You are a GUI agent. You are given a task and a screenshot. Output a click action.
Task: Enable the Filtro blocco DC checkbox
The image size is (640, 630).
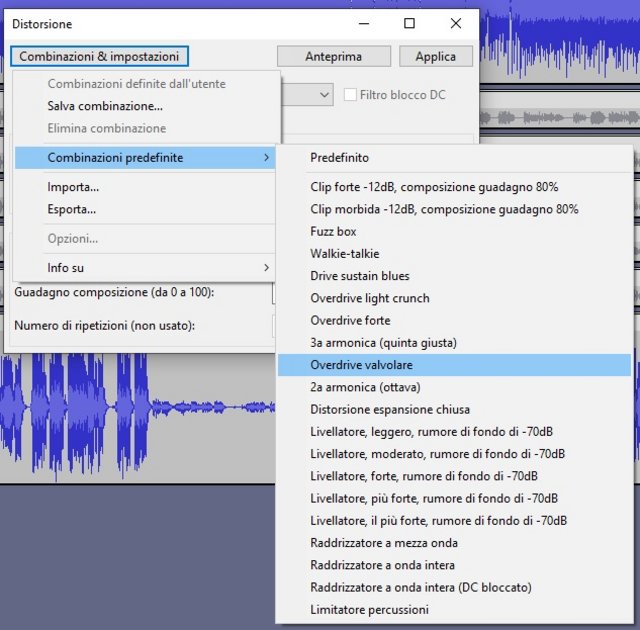click(x=350, y=95)
